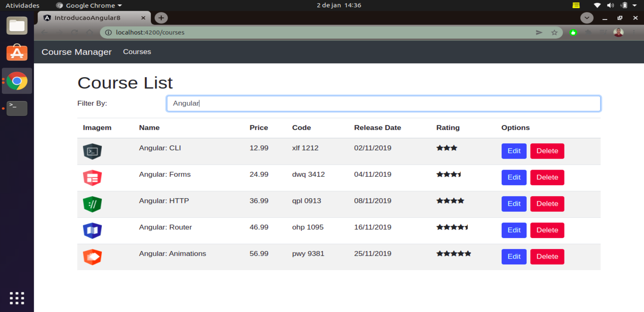Launch Terminal from the Ubuntu dock
The width and height of the screenshot is (644, 312).
tap(17, 108)
